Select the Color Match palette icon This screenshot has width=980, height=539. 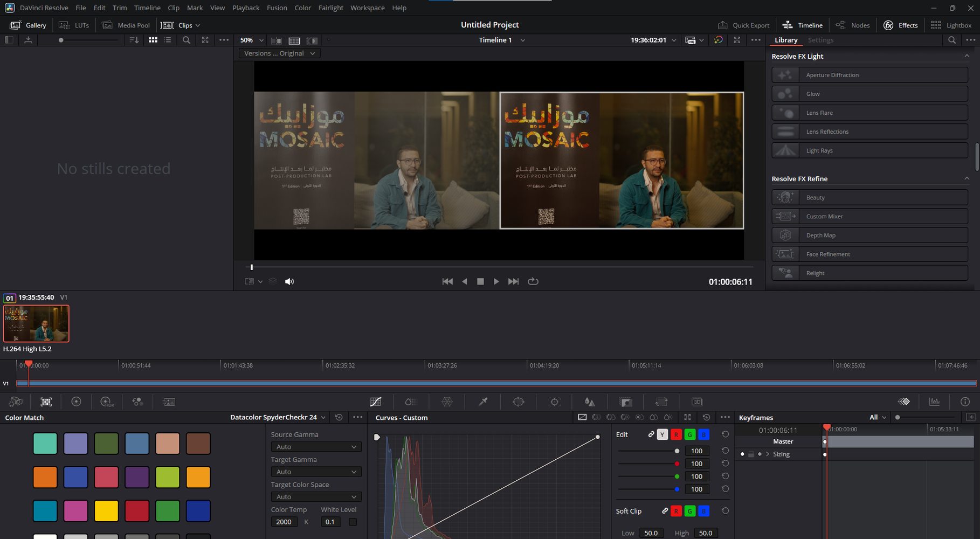[46, 402]
